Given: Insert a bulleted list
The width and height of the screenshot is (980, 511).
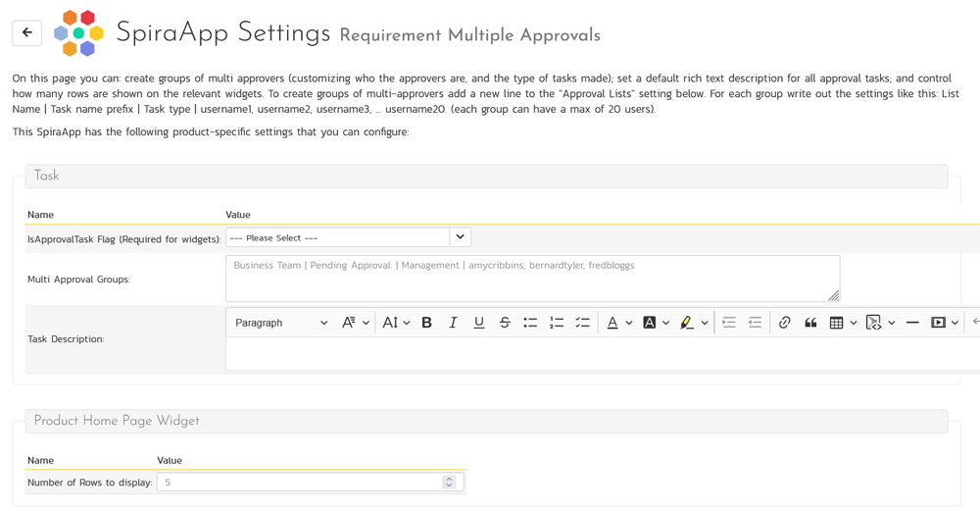Looking at the screenshot, I should (x=530, y=323).
